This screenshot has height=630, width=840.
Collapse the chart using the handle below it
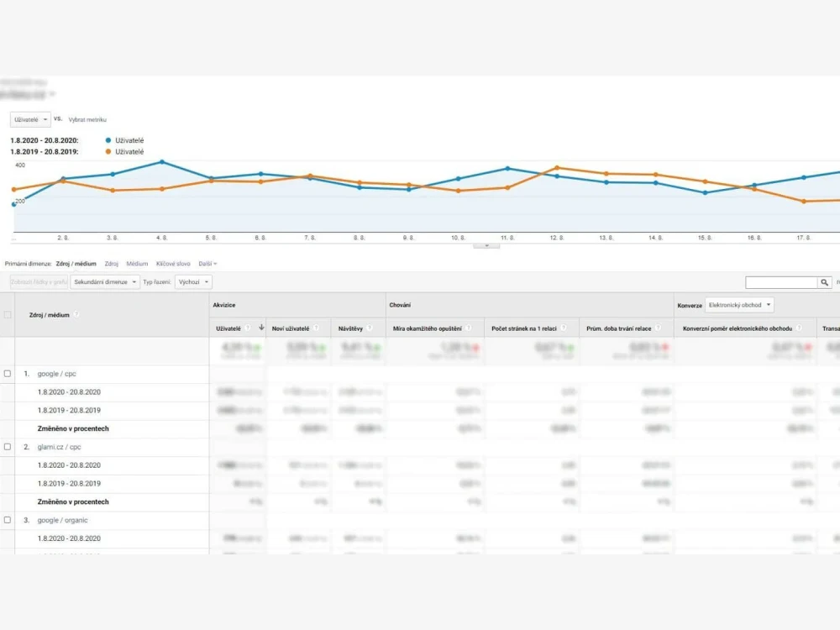486,246
